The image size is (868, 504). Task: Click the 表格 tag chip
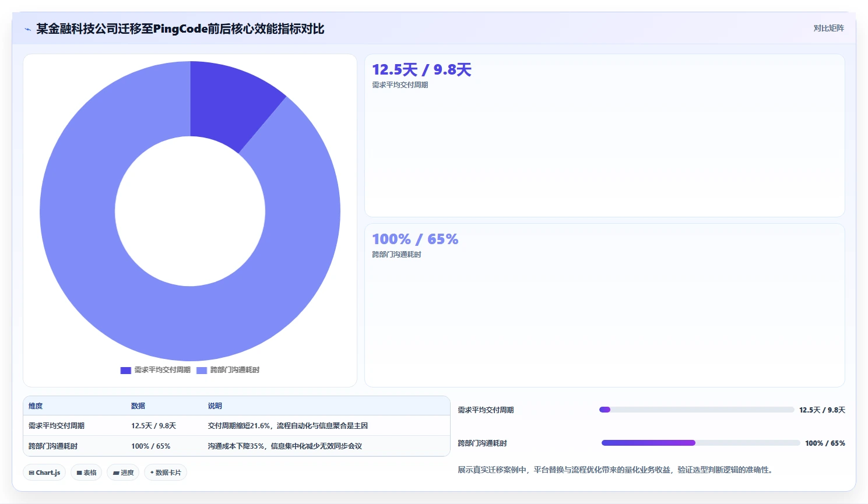click(86, 473)
